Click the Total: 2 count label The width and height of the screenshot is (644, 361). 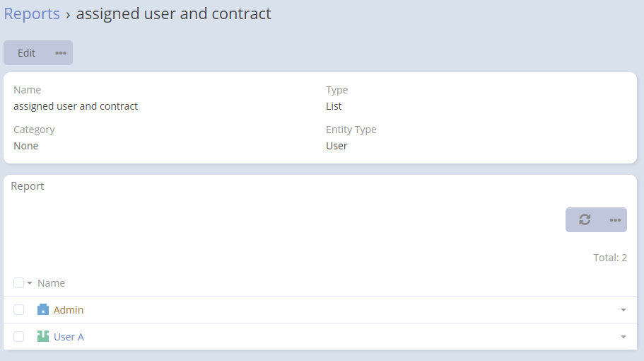[x=610, y=258]
